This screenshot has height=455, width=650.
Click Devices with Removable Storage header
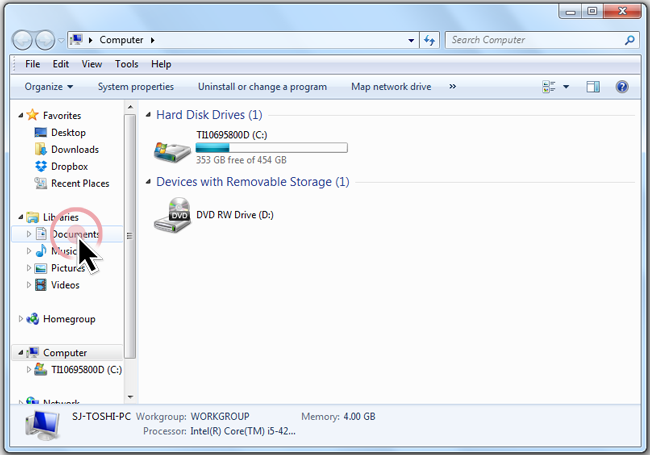pos(252,182)
